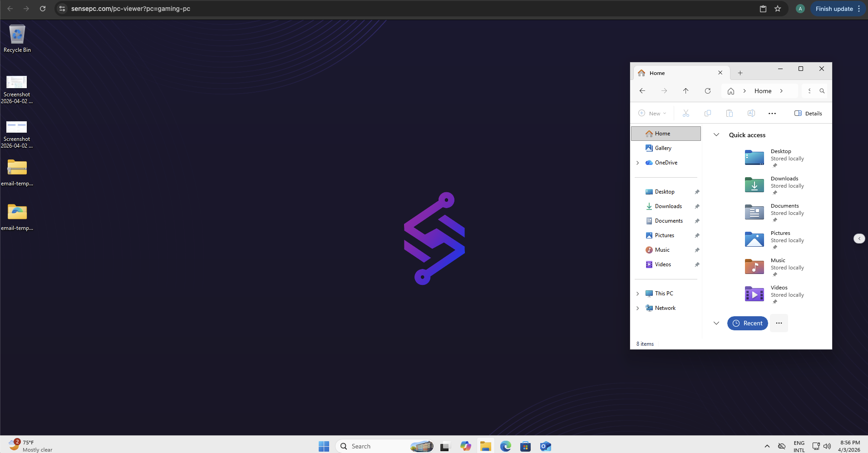Screen dimensions: 868x453
Task: Select Recycle Bin on the desktop
Action: click(x=17, y=39)
